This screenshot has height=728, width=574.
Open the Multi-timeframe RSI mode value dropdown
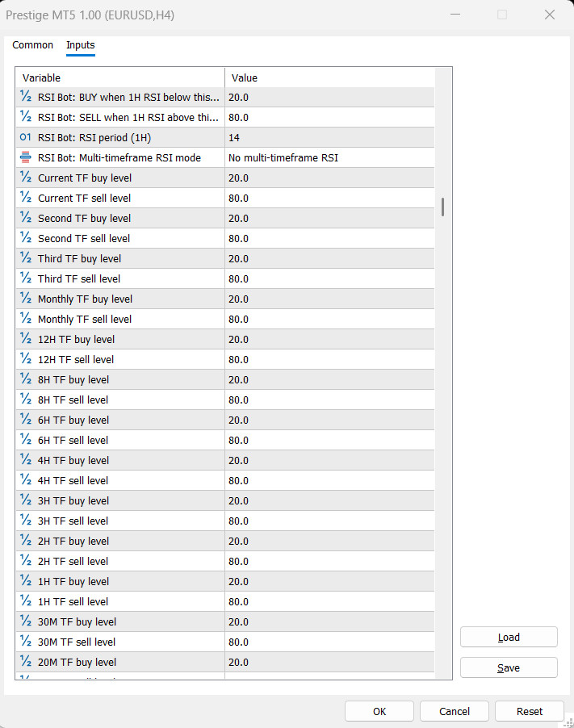click(329, 158)
